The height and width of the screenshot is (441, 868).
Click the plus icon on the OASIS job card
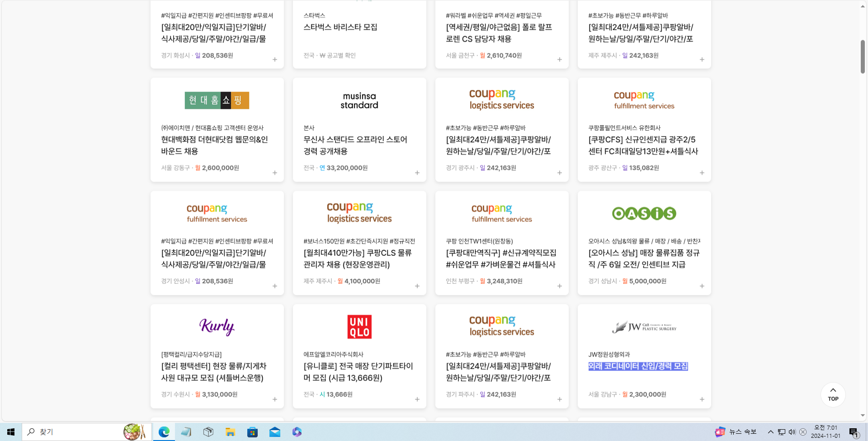702,286
